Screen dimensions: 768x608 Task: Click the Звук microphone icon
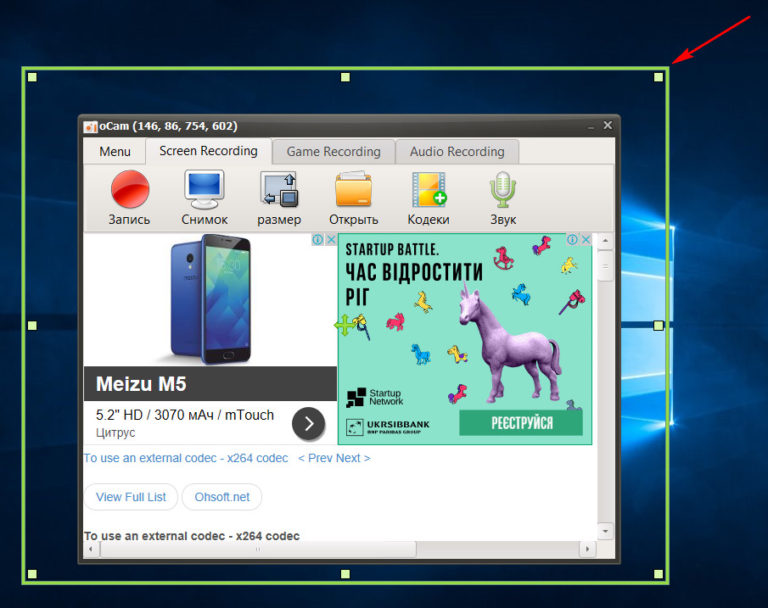click(x=502, y=190)
